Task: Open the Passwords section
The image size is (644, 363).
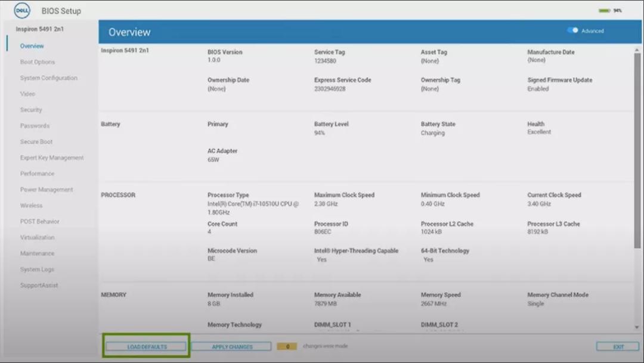Action: pos(35,126)
